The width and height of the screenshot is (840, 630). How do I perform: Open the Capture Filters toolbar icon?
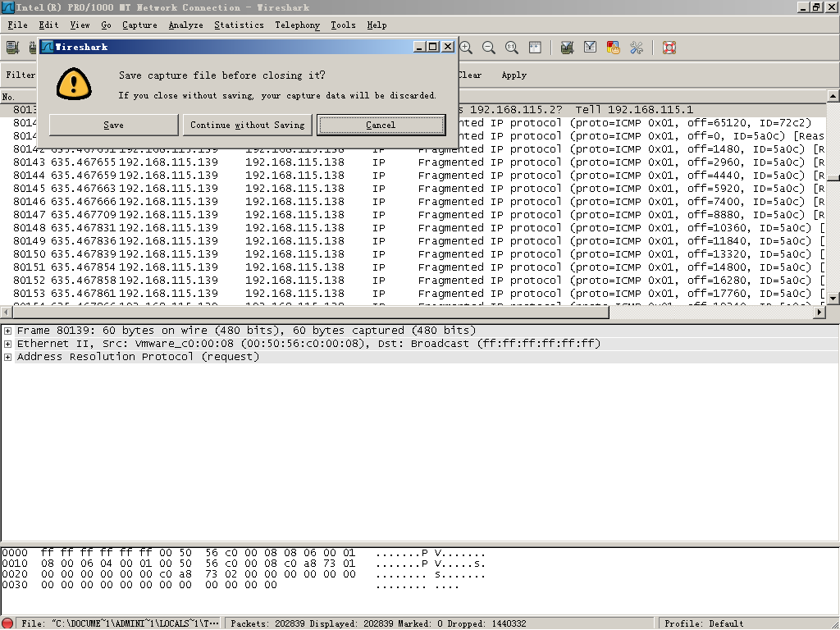[x=567, y=48]
